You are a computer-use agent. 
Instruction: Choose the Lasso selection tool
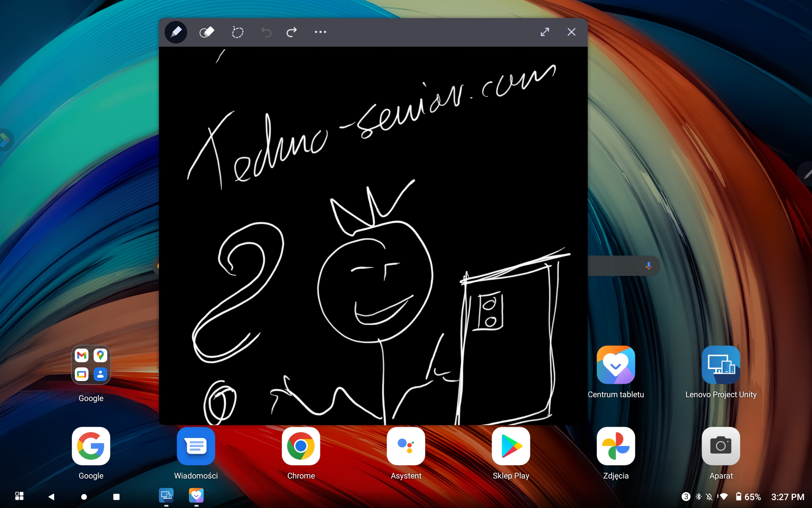point(238,32)
